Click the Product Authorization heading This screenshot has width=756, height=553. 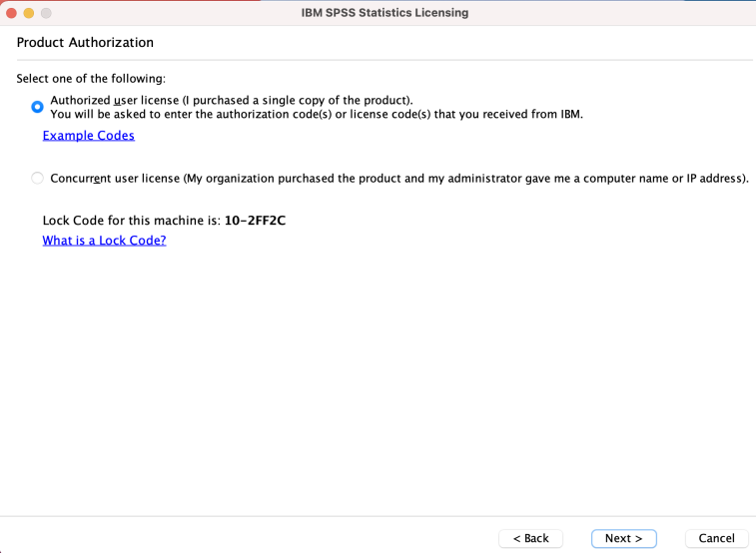(85, 42)
